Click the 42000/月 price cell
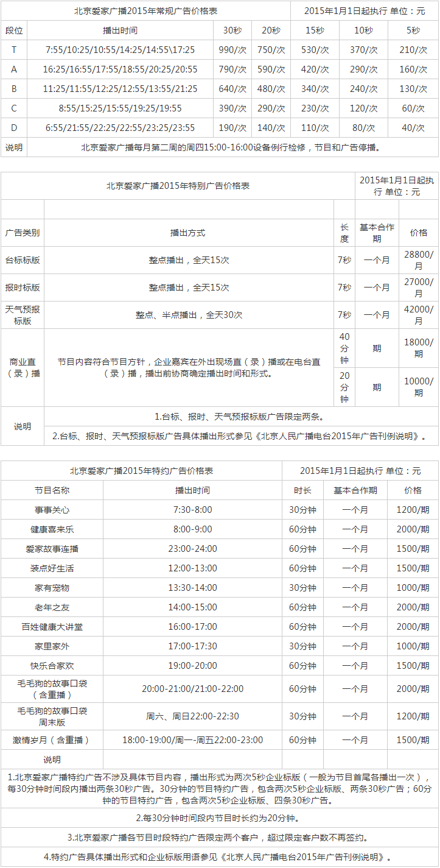This screenshot has height=868, width=440. pos(419,315)
